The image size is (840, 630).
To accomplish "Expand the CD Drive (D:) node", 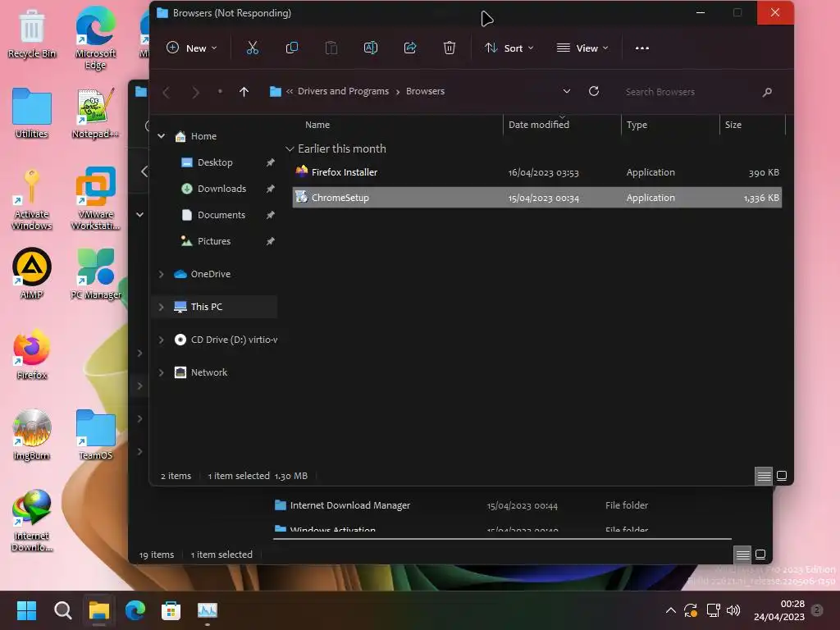I will point(162,340).
